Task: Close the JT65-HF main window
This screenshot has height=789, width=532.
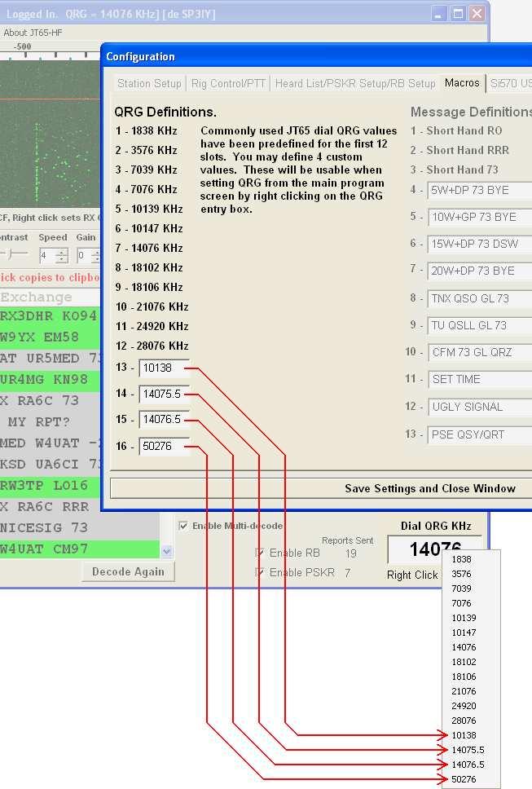Action: click(x=477, y=14)
